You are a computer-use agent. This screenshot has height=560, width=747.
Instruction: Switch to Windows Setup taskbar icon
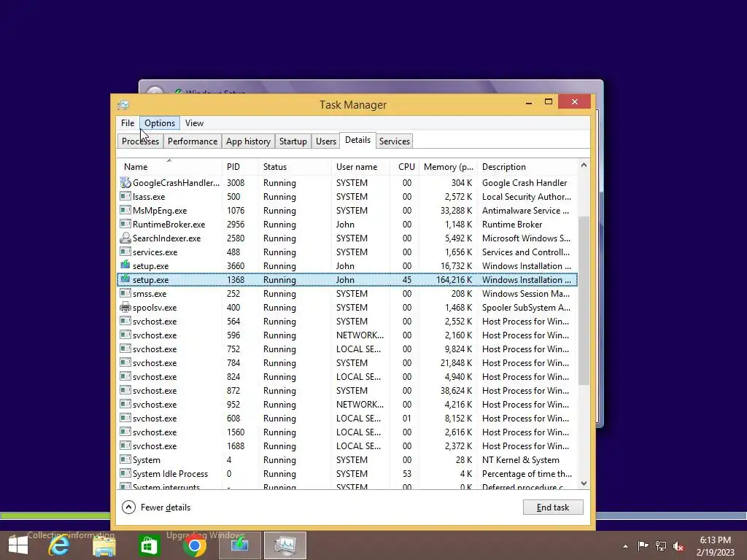pyautogui.click(x=239, y=545)
